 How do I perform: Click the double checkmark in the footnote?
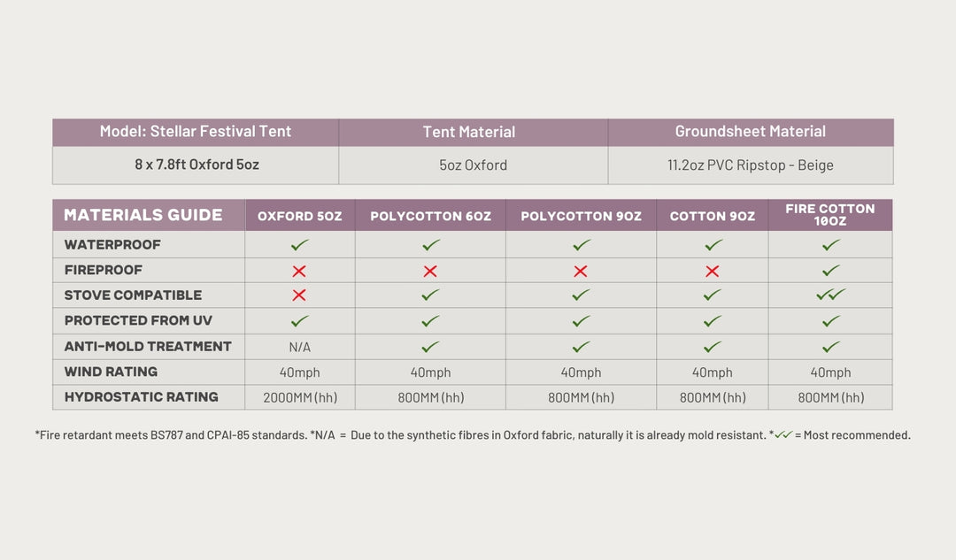point(783,435)
